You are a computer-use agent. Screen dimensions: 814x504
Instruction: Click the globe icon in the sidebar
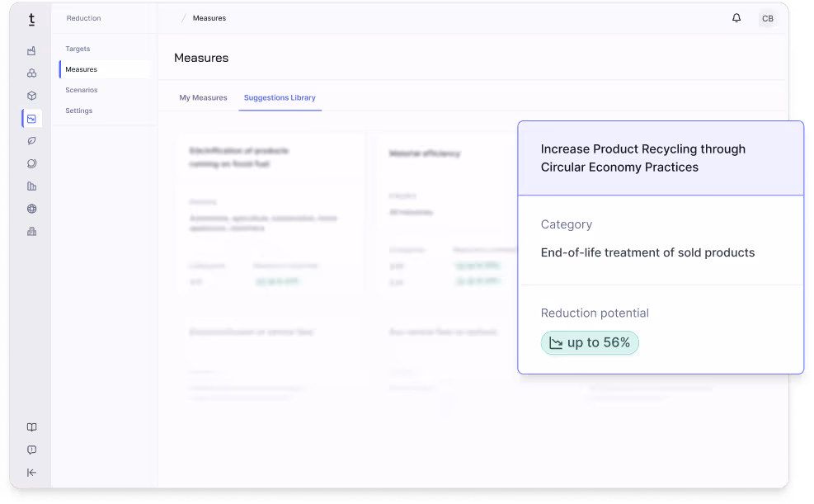pyautogui.click(x=31, y=209)
